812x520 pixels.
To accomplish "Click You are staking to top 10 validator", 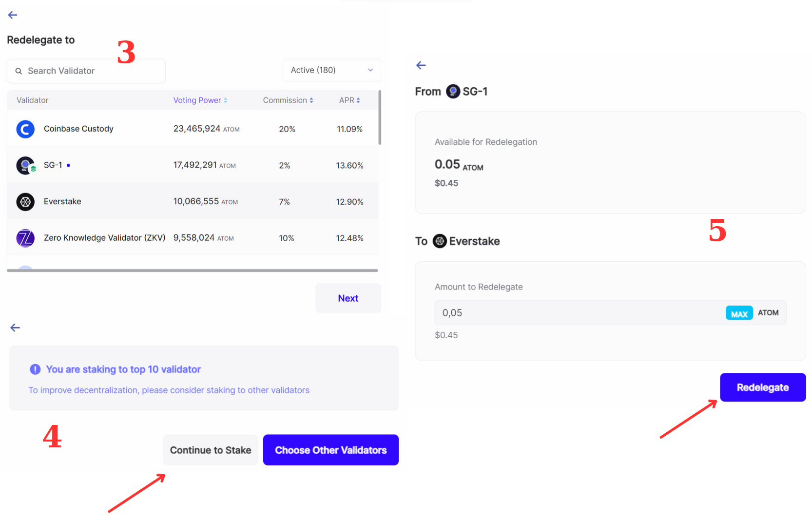I will [123, 369].
